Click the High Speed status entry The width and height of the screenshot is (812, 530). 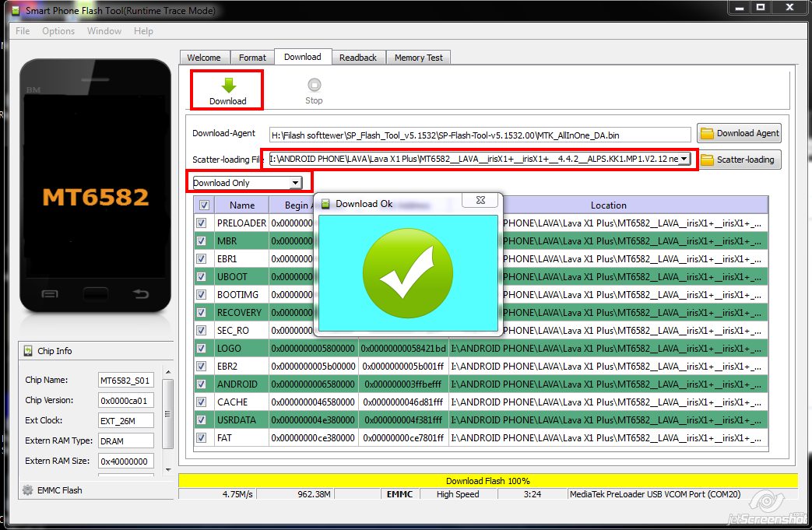pos(458,494)
